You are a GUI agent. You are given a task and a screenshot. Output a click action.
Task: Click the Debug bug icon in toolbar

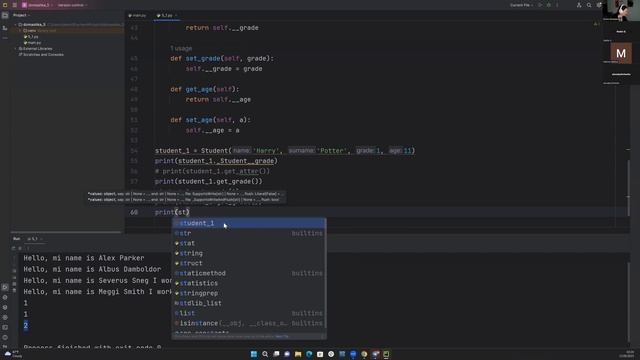tap(549, 5)
